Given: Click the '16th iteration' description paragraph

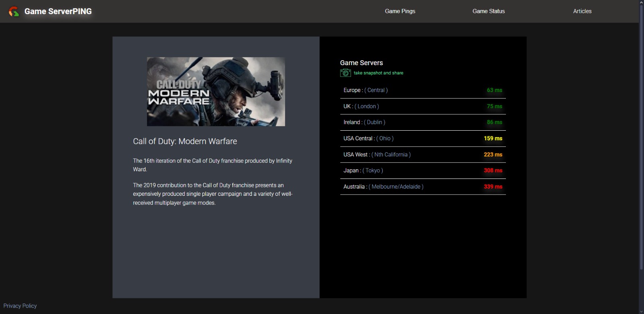Looking at the screenshot, I should (213, 165).
